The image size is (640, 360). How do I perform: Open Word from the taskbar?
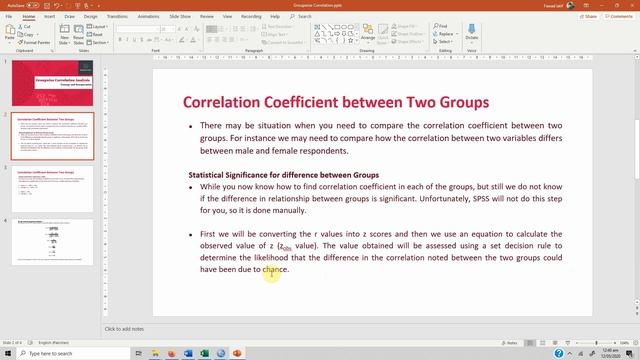tap(188, 353)
